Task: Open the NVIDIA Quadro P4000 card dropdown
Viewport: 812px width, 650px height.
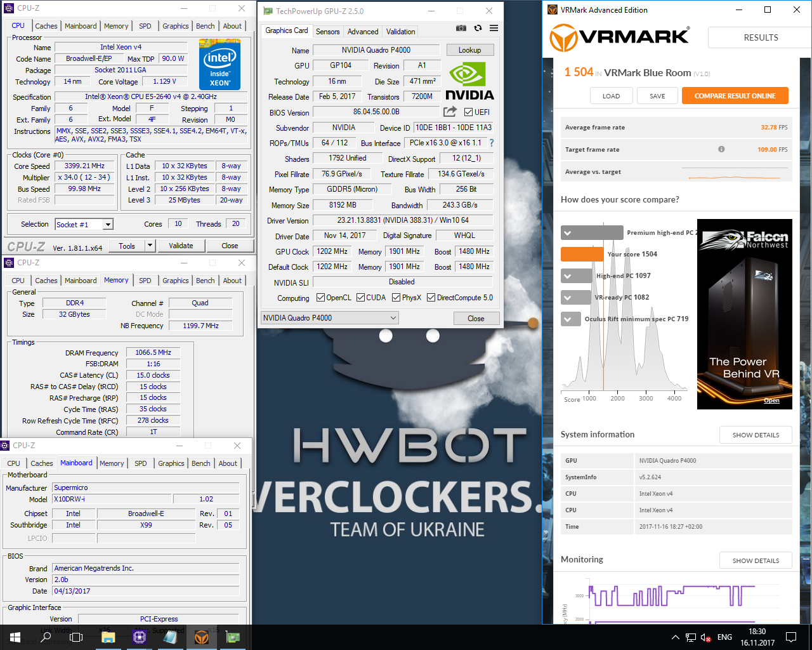Action: coord(330,318)
